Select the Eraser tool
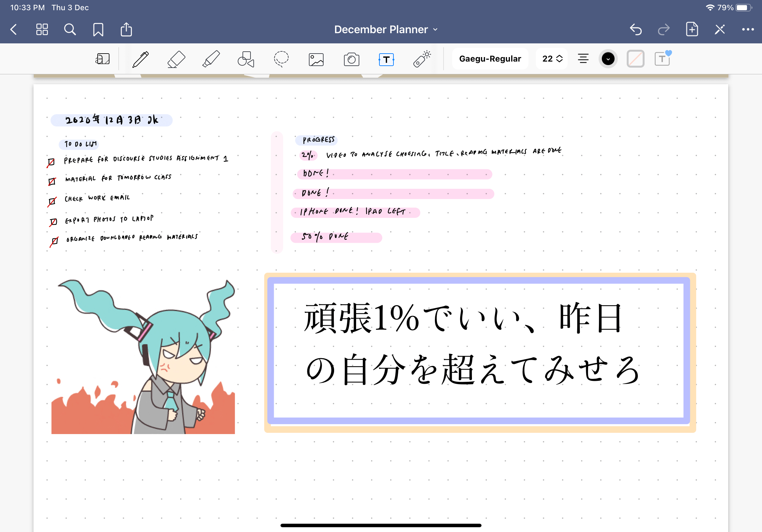 pos(176,59)
